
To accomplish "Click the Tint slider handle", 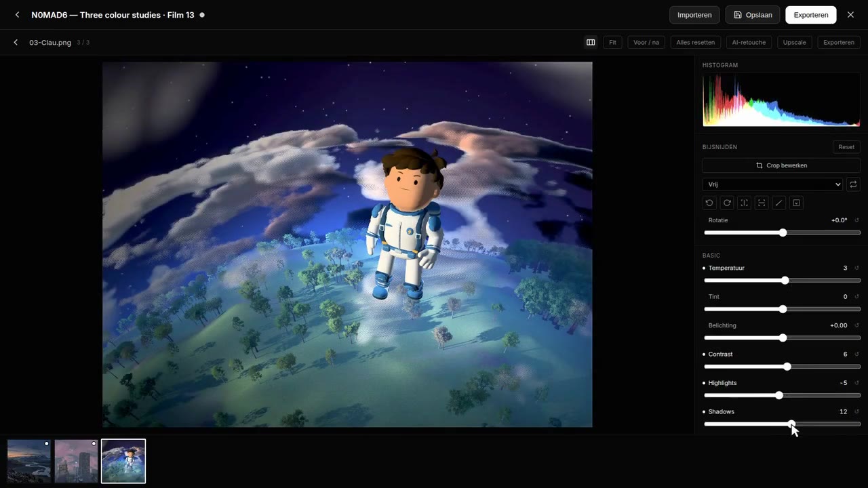I will coord(783,309).
